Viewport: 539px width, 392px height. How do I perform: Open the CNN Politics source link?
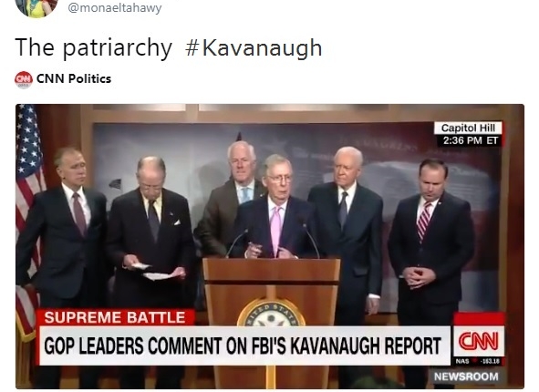click(74, 78)
